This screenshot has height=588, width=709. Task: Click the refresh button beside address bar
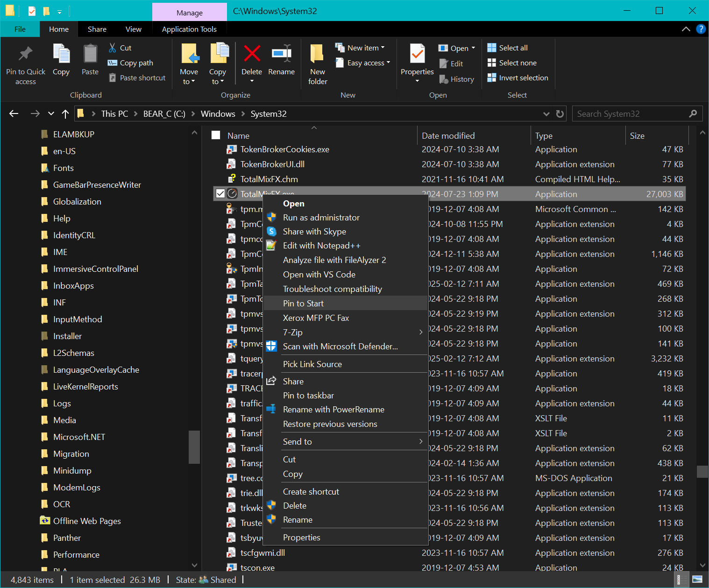(560, 114)
